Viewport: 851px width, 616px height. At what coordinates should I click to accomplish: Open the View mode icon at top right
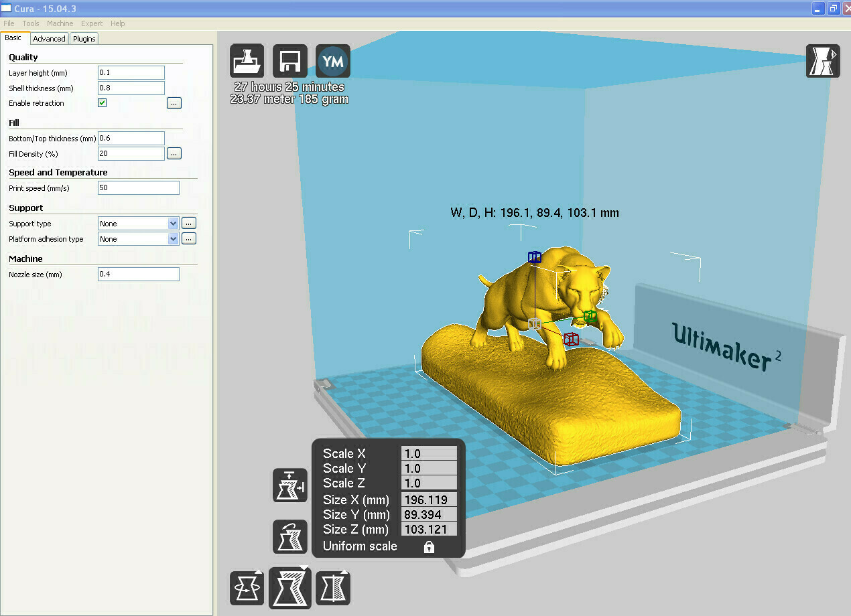point(823,61)
